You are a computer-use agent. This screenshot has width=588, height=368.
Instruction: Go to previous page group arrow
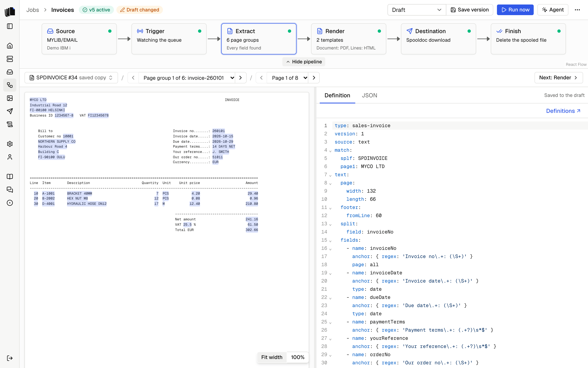(x=133, y=78)
